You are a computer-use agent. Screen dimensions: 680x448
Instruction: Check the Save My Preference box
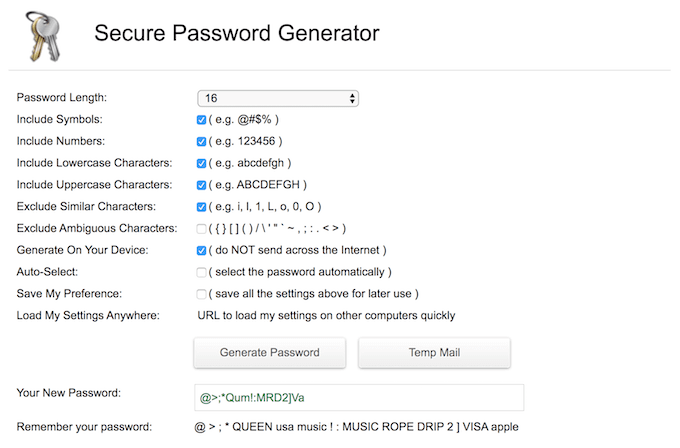(x=202, y=294)
